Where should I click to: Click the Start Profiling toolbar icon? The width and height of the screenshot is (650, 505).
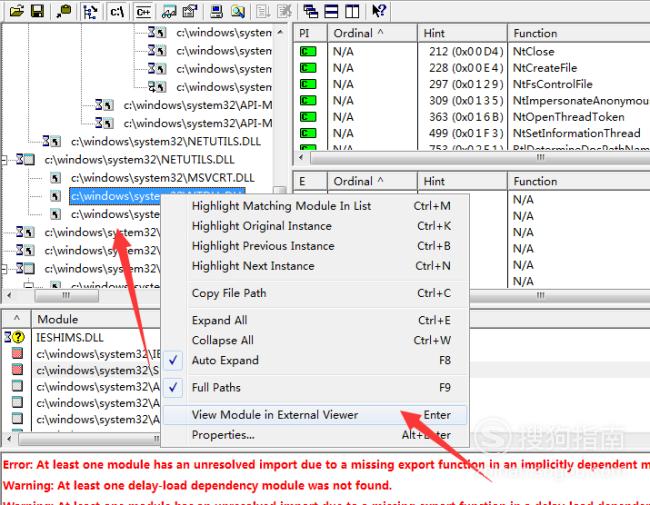263,11
